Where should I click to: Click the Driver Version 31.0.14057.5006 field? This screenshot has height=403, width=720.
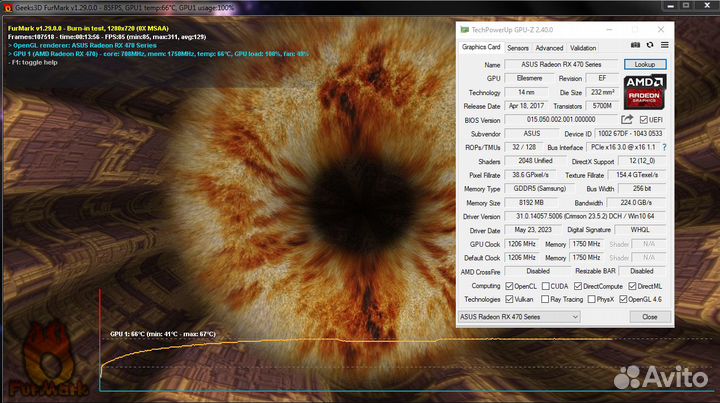pyautogui.click(x=585, y=216)
